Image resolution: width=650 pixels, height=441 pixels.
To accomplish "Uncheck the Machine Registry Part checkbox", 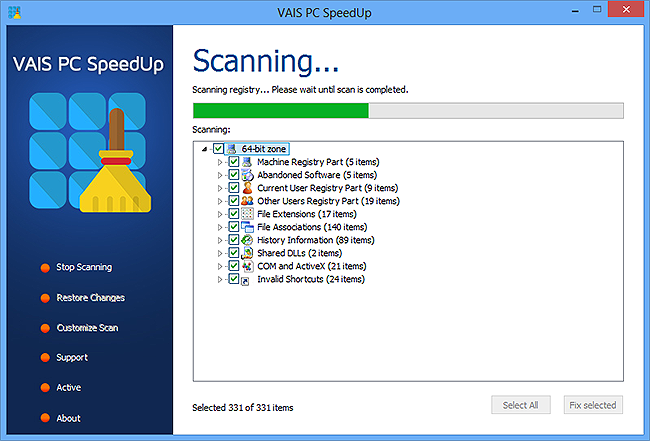I will pyautogui.click(x=234, y=162).
